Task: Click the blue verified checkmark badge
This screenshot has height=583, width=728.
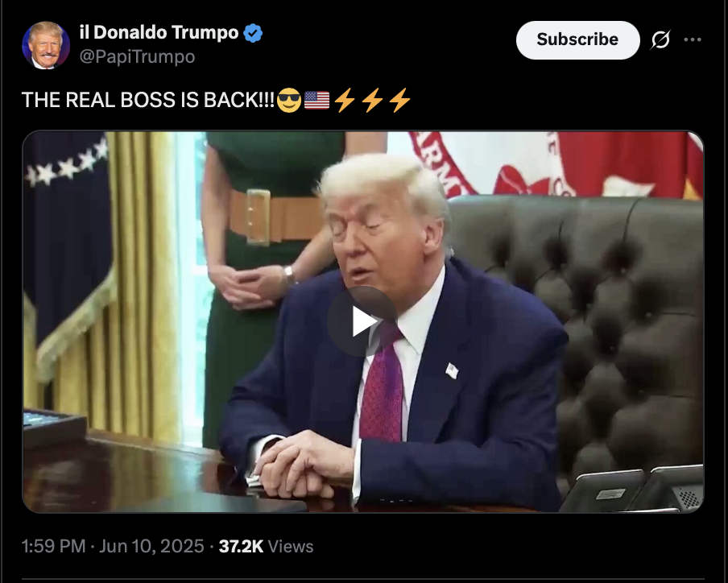Action: (253, 33)
